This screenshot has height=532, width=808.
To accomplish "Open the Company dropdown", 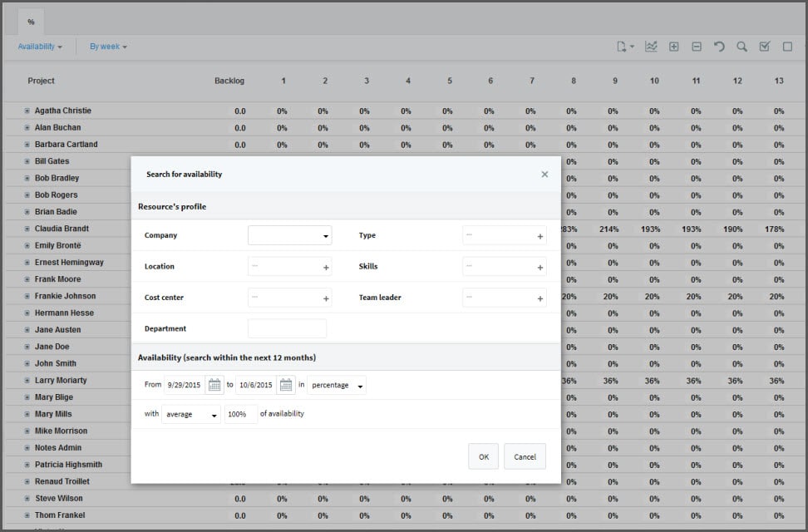I will coord(289,236).
